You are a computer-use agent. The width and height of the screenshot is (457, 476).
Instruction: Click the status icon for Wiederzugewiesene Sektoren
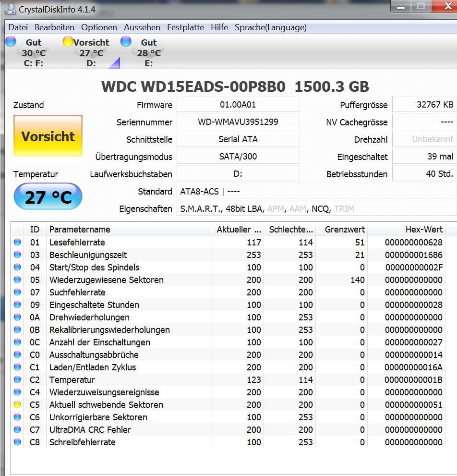click(x=17, y=280)
